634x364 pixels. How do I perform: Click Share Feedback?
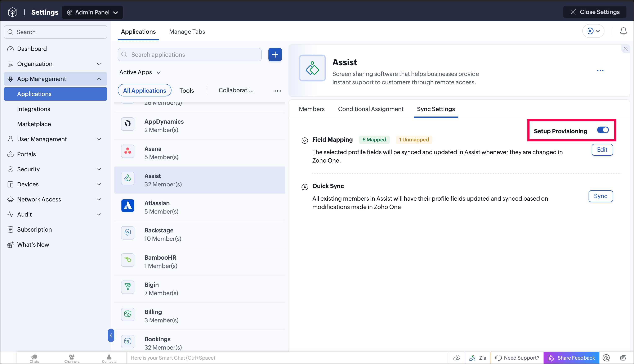click(x=571, y=358)
